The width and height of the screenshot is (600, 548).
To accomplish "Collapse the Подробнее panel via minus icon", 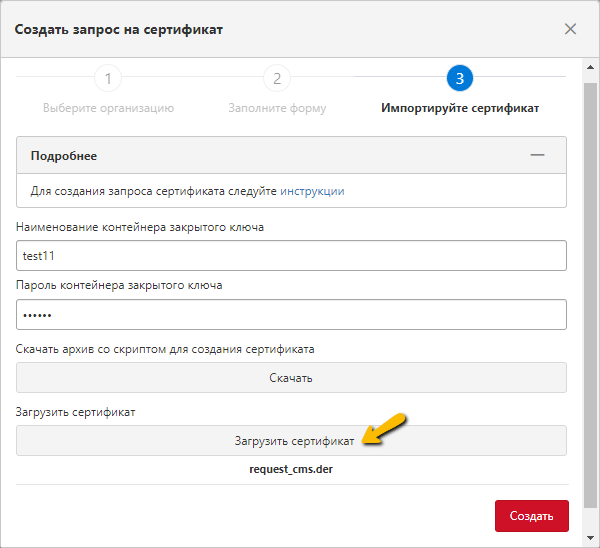I will tap(537, 156).
